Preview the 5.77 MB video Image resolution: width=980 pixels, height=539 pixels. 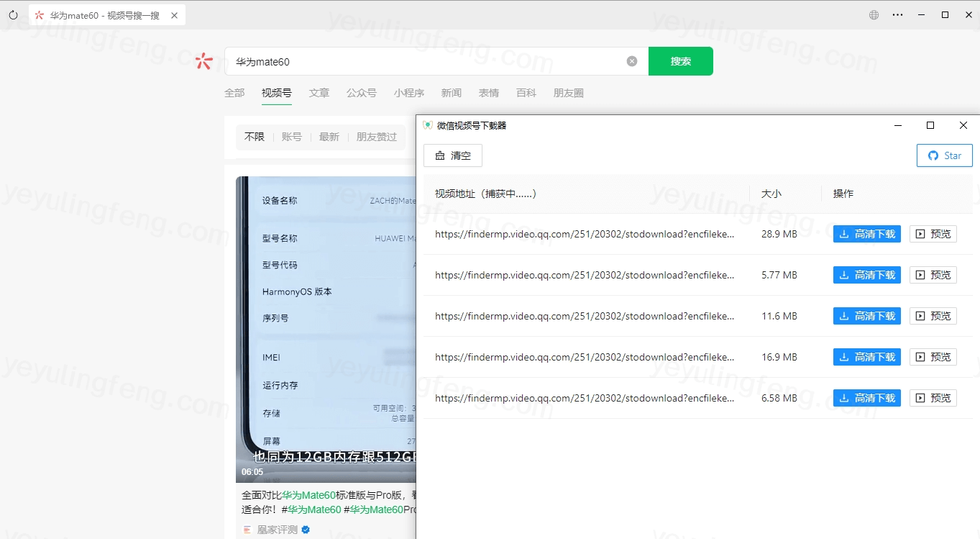click(x=933, y=275)
